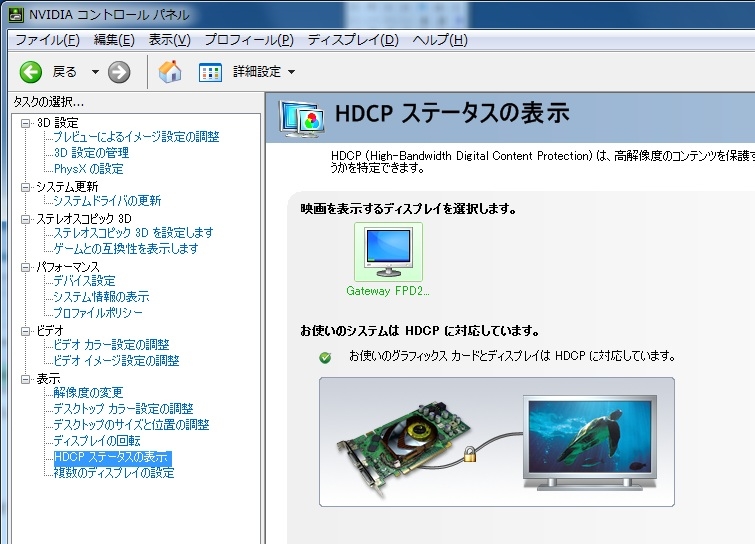Open プロファイルポリシー link
755x544 pixels.
[98, 313]
